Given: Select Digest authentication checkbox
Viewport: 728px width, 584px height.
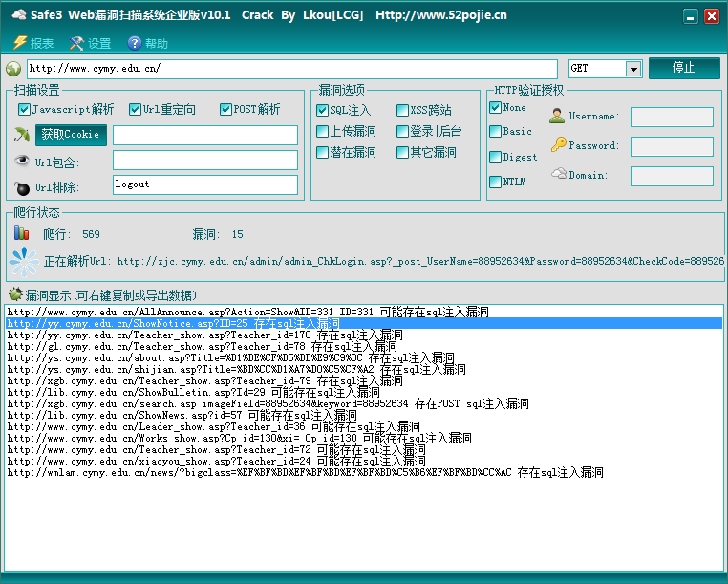Looking at the screenshot, I should [496, 157].
